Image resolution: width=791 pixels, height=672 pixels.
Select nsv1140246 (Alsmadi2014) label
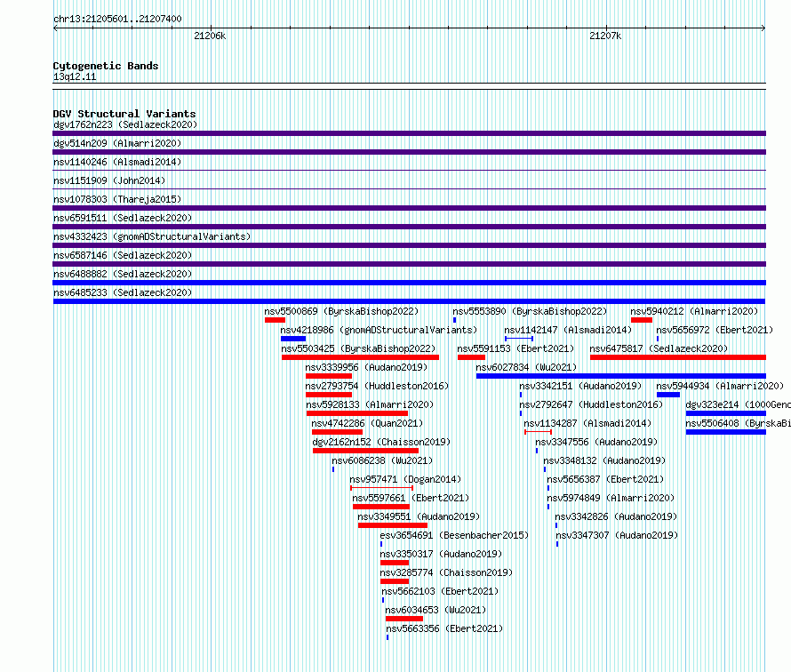coord(117,162)
